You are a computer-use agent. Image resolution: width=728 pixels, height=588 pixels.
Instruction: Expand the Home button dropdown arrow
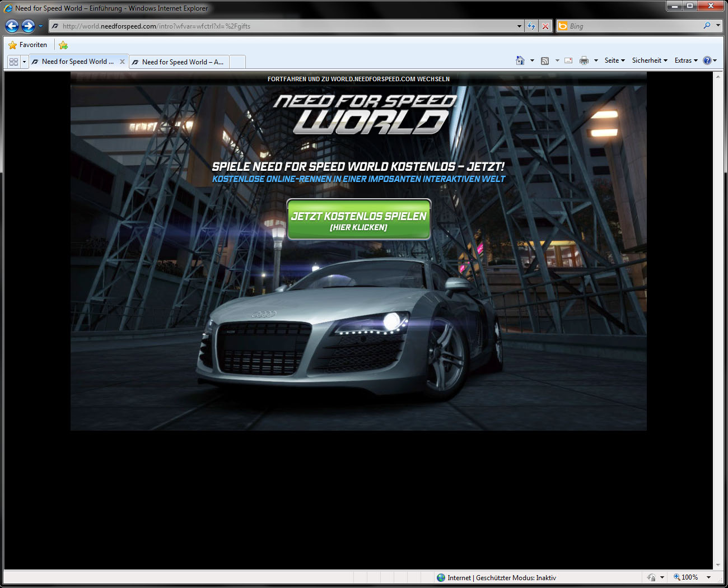[x=532, y=60]
